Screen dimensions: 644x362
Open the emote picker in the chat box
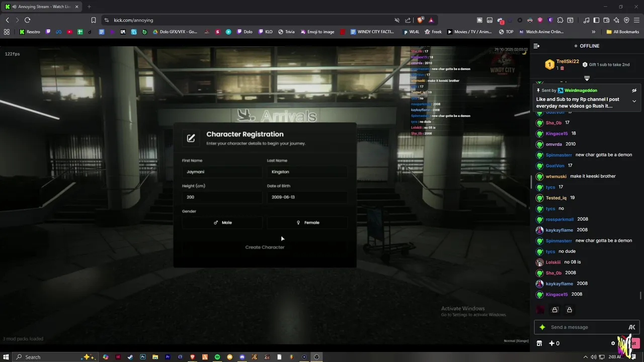click(x=632, y=327)
